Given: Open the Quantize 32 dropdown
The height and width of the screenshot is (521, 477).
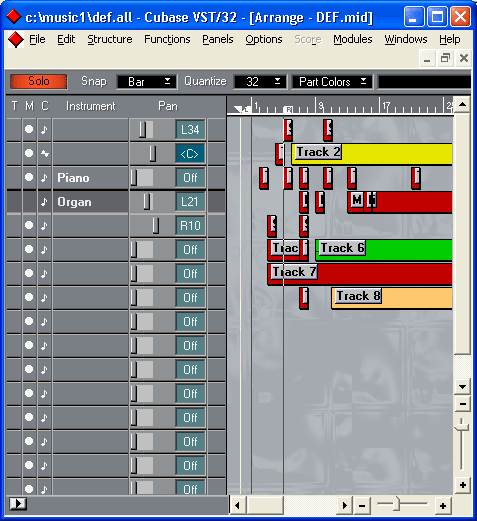Looking at the screenshot, I should click(260, 82).
